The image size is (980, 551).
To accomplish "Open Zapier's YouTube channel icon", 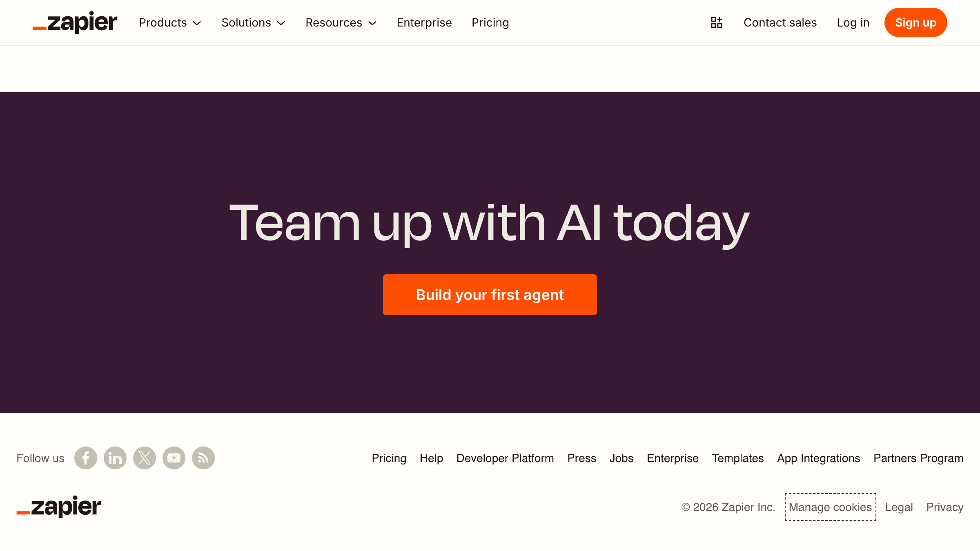I will pos(174,458).
